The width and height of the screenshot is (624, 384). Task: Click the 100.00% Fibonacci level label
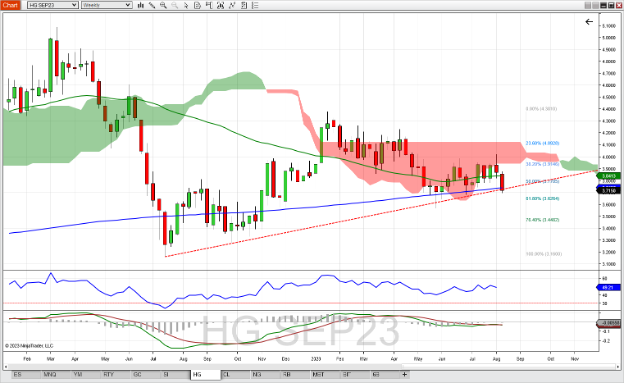point(544,254)
